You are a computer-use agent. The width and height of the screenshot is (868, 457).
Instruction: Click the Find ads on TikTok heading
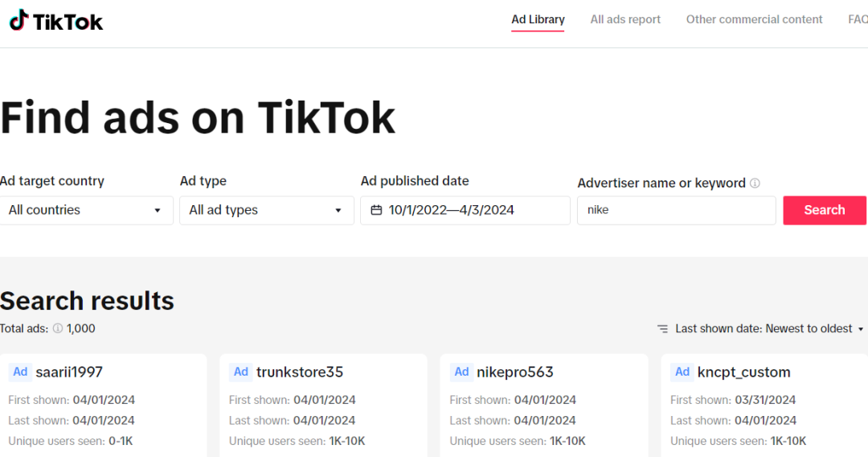198,118
